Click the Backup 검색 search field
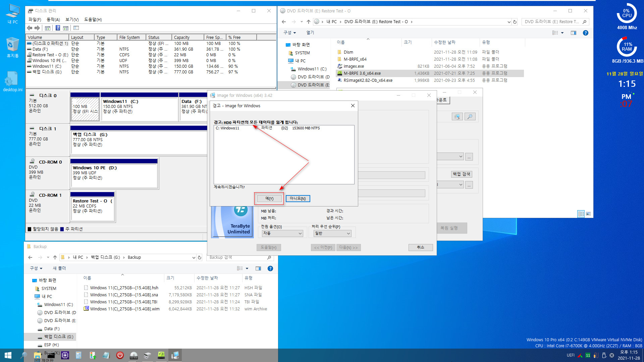 click(240, 257)
